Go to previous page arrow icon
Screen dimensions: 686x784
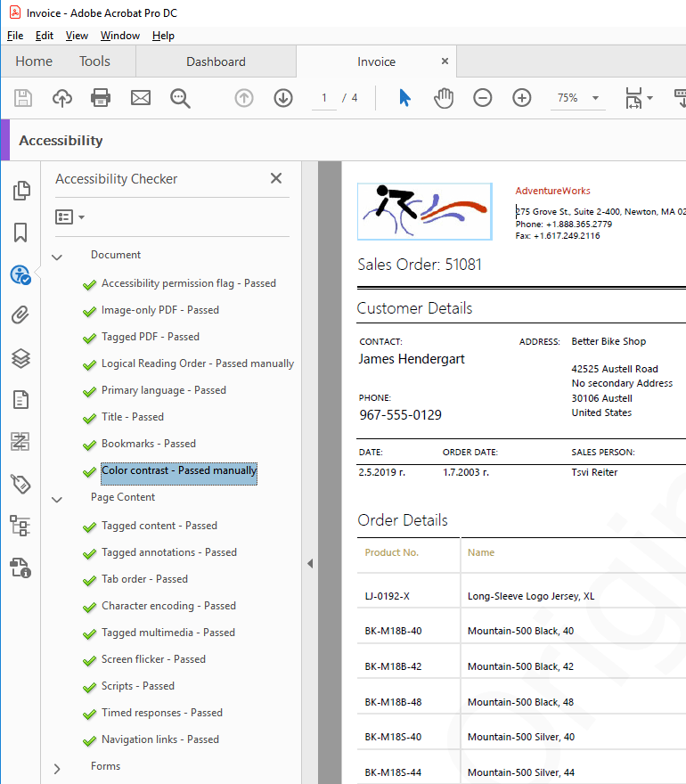(244, 98)
